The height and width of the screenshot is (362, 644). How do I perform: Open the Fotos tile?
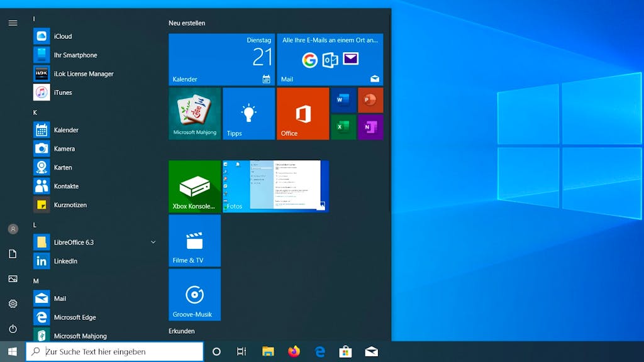[276, 186]
